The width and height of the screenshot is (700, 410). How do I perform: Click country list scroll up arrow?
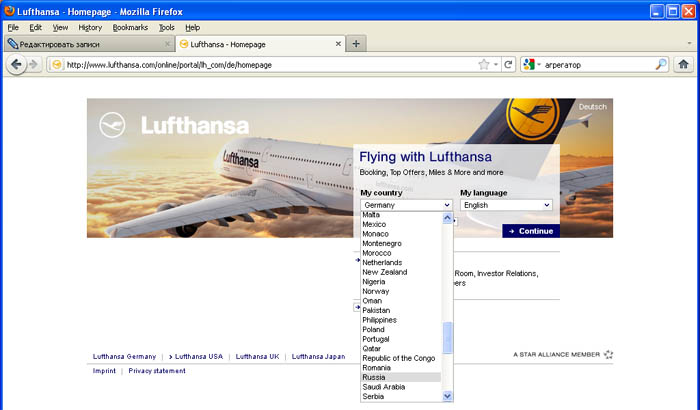[x=447, y=218]
